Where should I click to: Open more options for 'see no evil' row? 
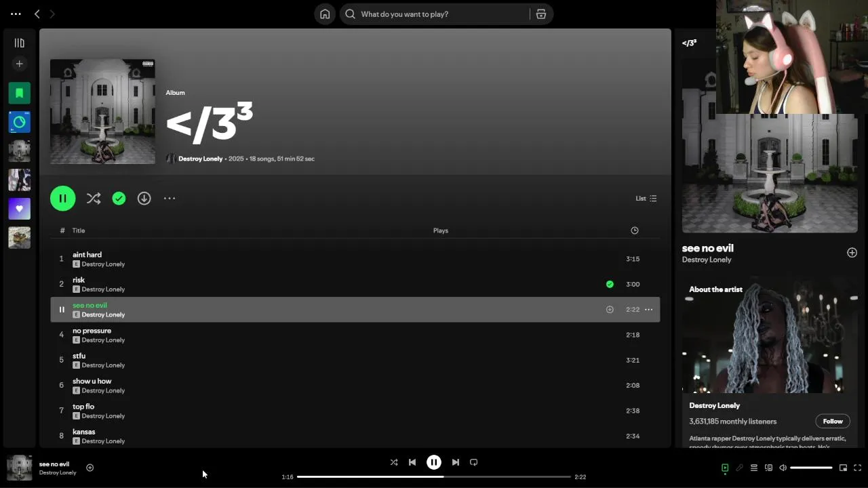point(648,310)
